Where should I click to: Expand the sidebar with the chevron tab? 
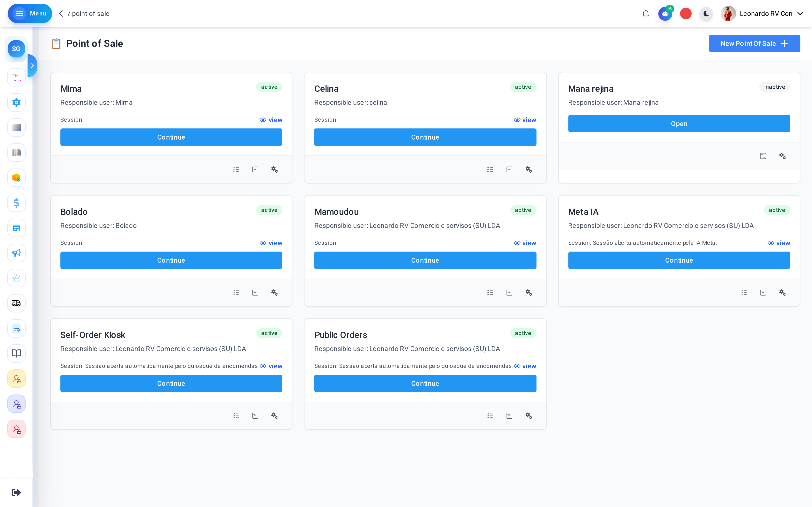coord(32,66)
